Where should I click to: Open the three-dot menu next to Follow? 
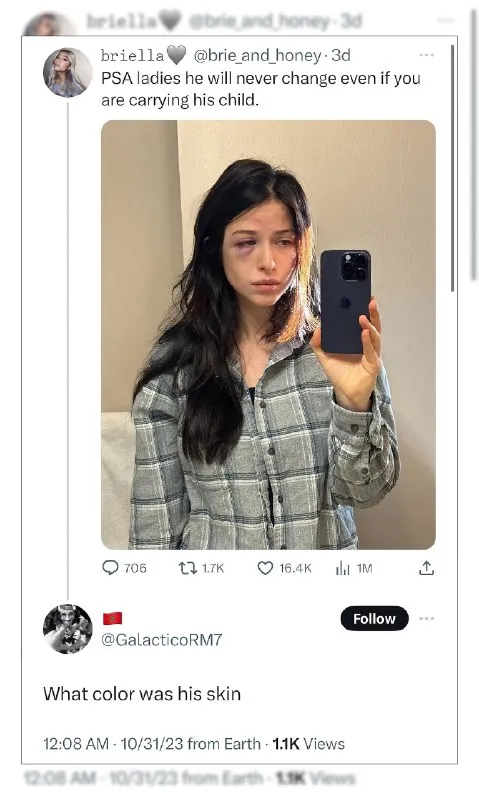click(x=426, y=618)
